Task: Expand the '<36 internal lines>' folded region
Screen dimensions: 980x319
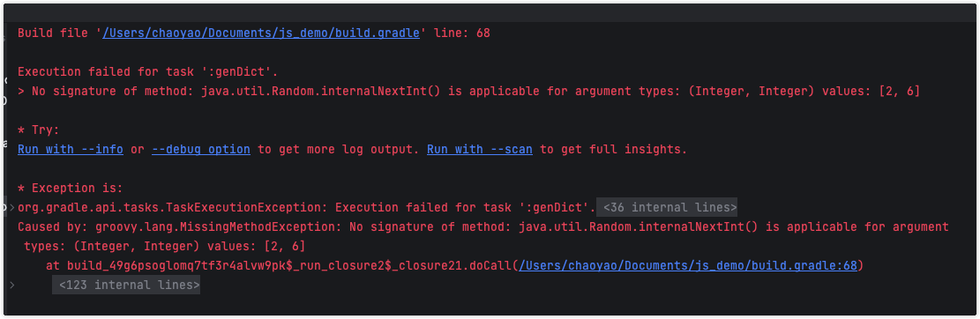Action: point(667,207)
